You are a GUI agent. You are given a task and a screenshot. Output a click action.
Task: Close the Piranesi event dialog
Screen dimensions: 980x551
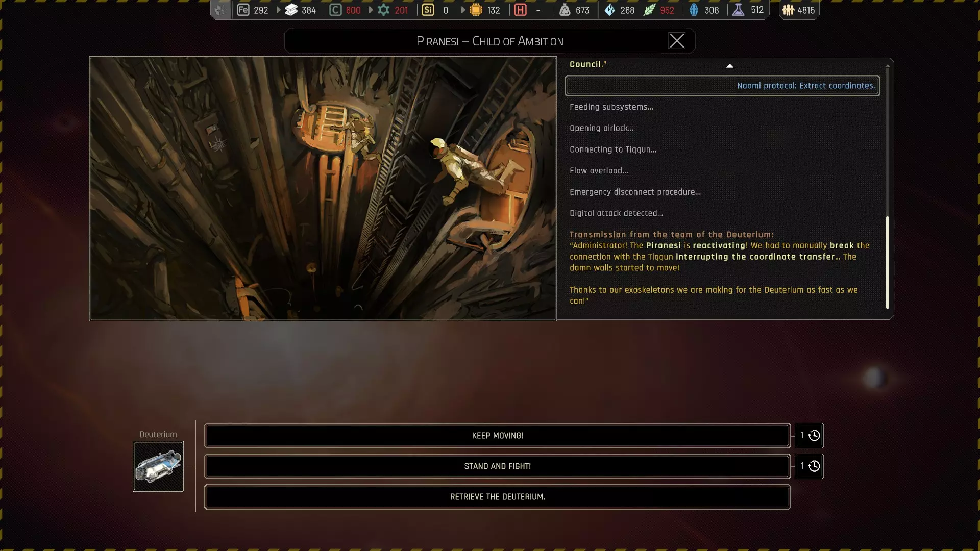tap(677, 41)
